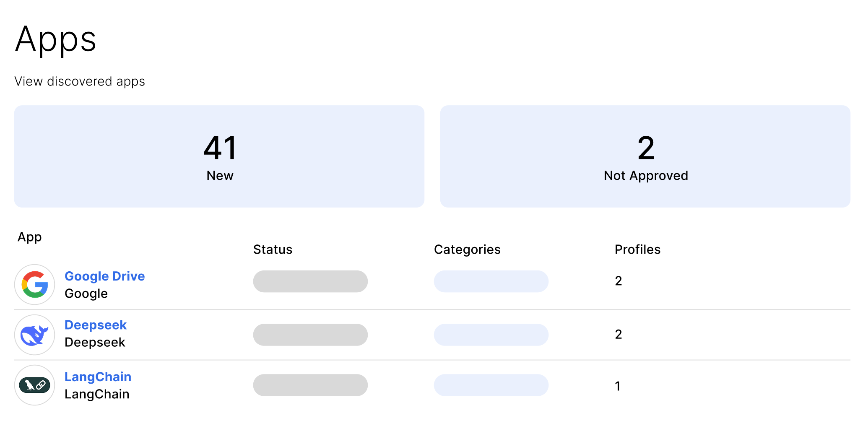
Task: Select the 2 Not Approved card
Action: click(x=645, y=156)
